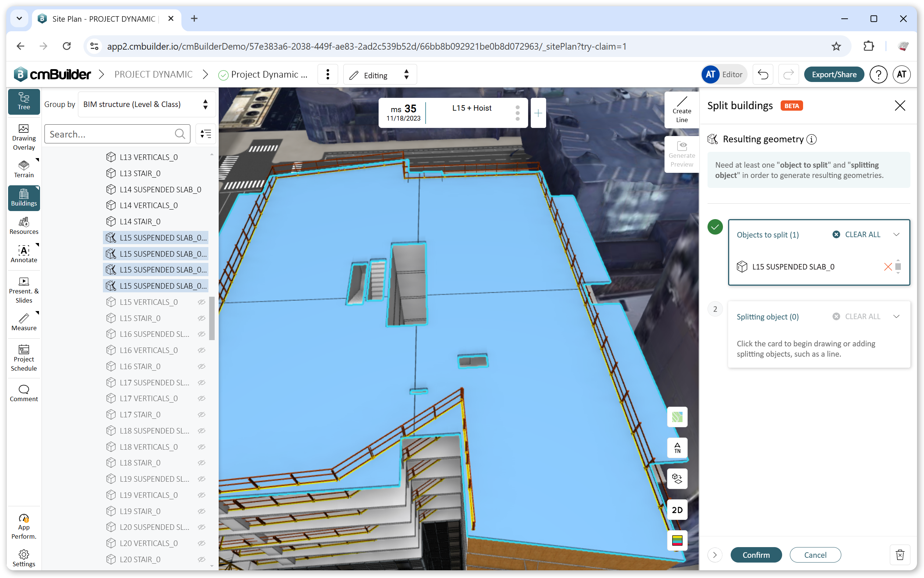Show hidden L15 VERTICALS_0 layer
The height and width of the screenshot is (578, 924).
[201, 302]
